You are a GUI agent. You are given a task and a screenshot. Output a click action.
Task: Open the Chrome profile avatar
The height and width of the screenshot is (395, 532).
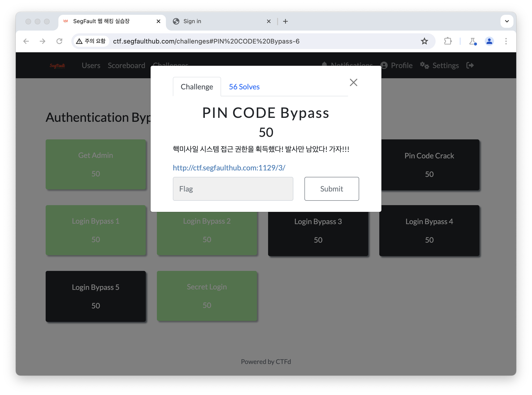click(x=489, y=41)
